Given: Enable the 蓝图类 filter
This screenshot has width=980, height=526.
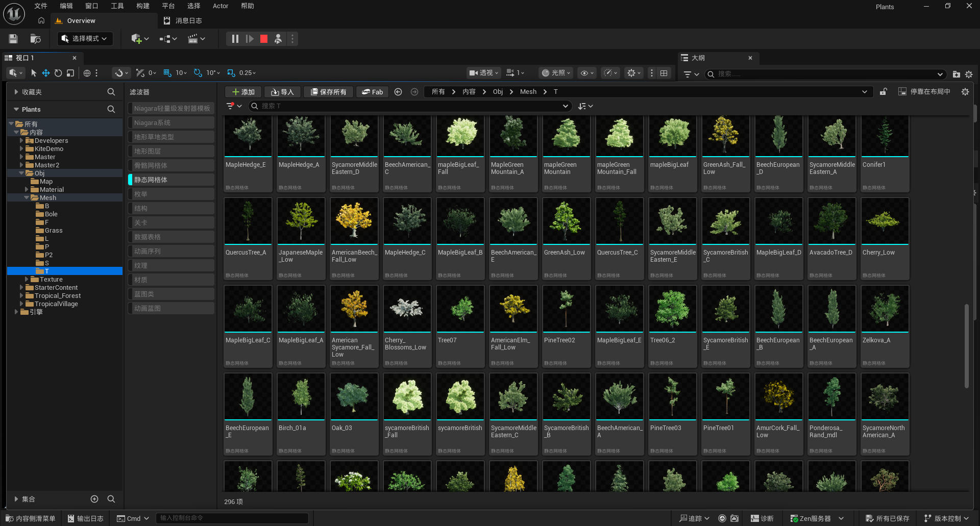Looking at the screenshot, I should click(171, 294).
